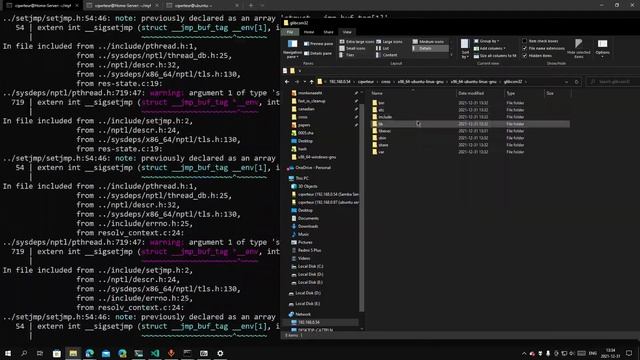Expand the layout gallery more arrow
Image resolution: width=640 pixels, height=360 pixels.
451,55
